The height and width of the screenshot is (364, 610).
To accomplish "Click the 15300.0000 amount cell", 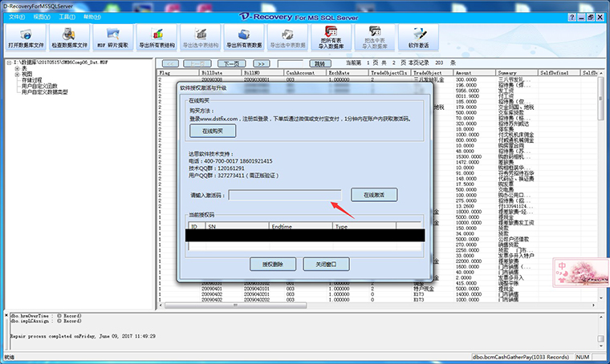I will 469,156.
